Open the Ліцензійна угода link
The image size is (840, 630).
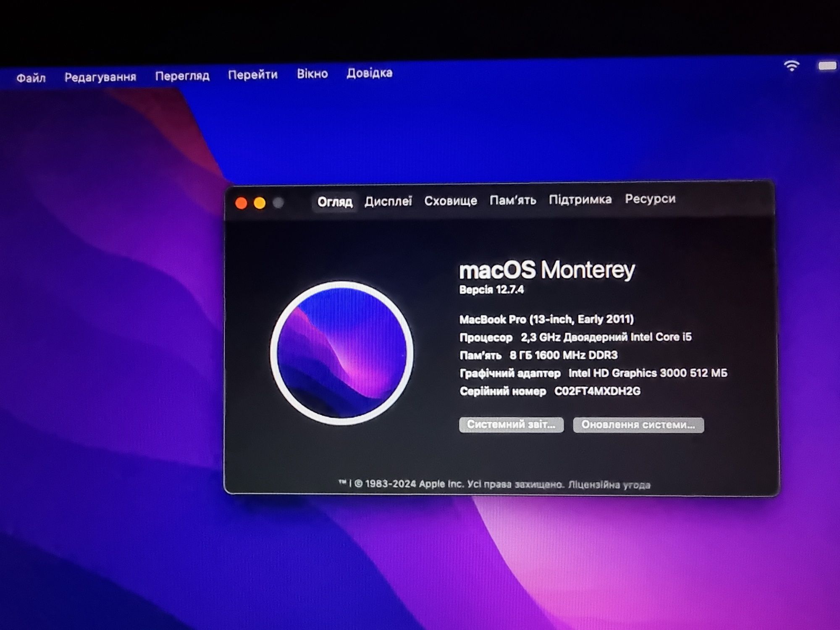tap(609, 485)
